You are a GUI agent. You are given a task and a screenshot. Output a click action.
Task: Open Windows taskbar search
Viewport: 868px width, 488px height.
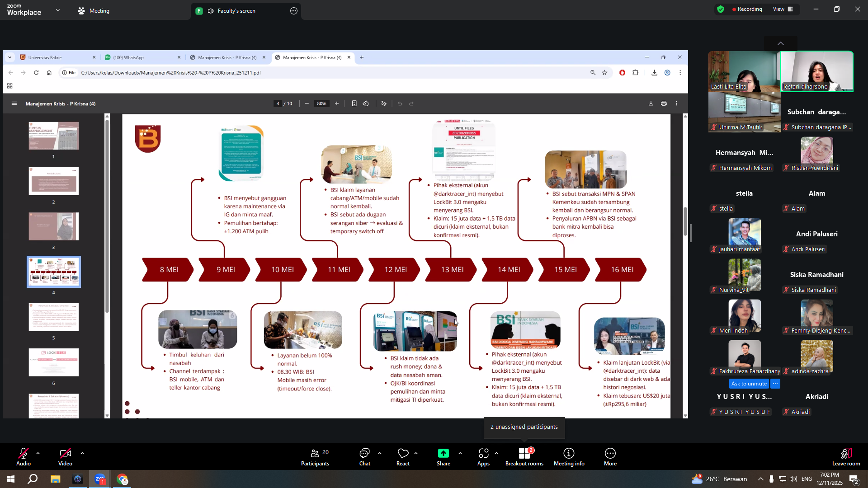[x=33, y=479]
